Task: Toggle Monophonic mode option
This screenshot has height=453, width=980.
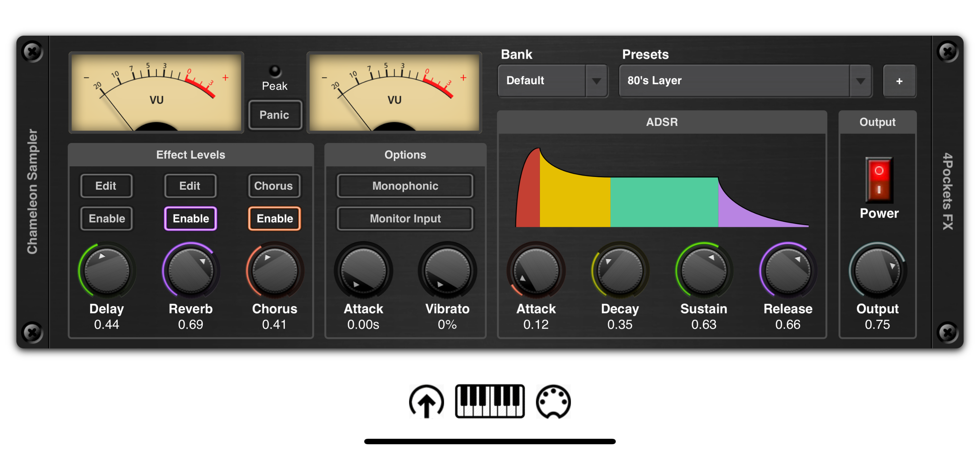Action: click(405, 186)
